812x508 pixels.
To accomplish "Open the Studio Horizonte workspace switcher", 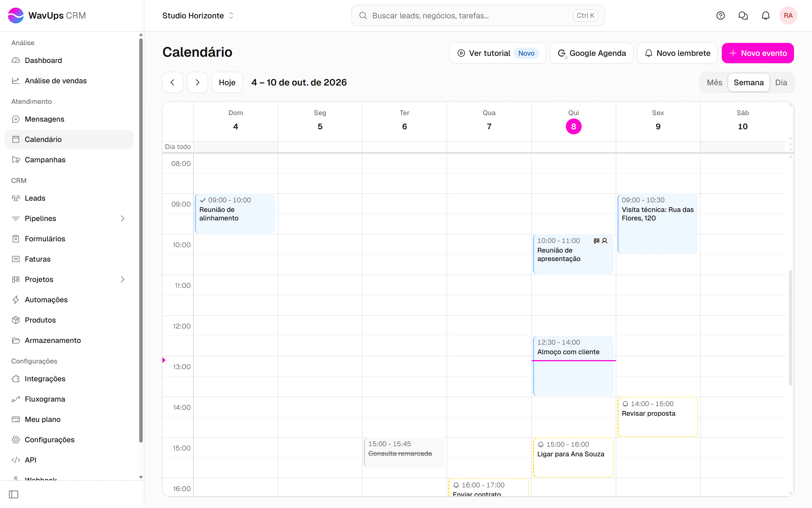I will (x=198, y=16).
